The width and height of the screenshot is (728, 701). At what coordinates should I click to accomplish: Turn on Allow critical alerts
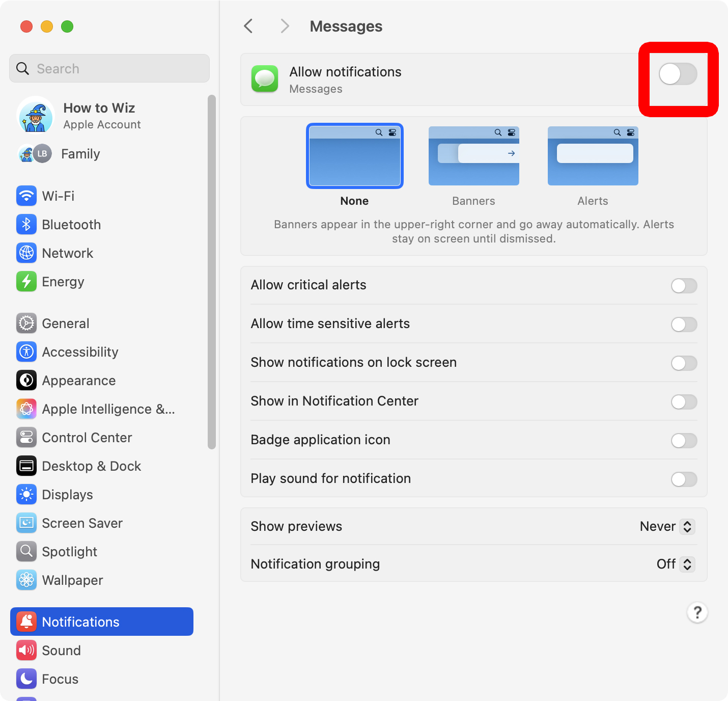(684, 286)
